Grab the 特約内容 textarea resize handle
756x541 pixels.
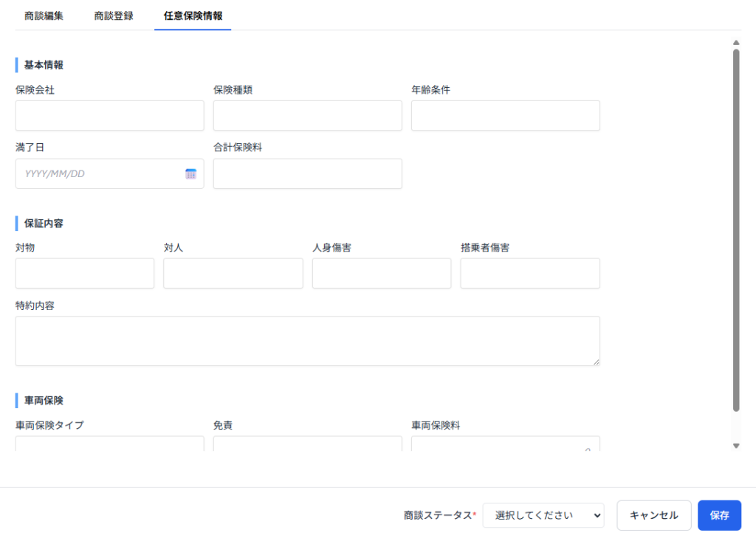coord(596,362)
